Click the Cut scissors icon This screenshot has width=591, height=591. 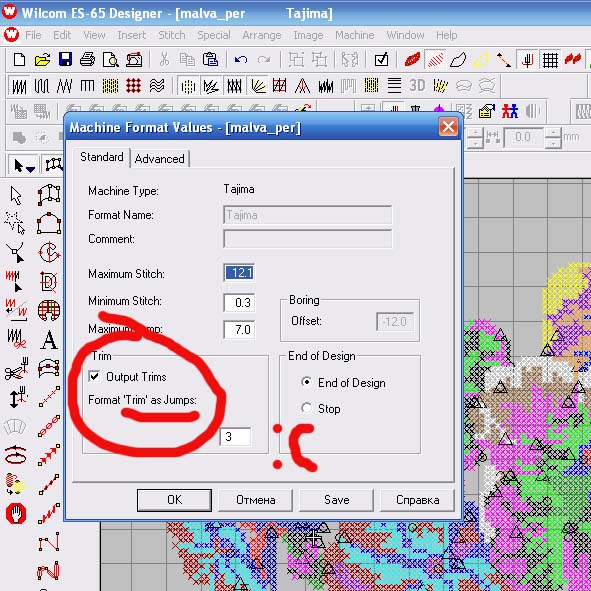[164, 60]
